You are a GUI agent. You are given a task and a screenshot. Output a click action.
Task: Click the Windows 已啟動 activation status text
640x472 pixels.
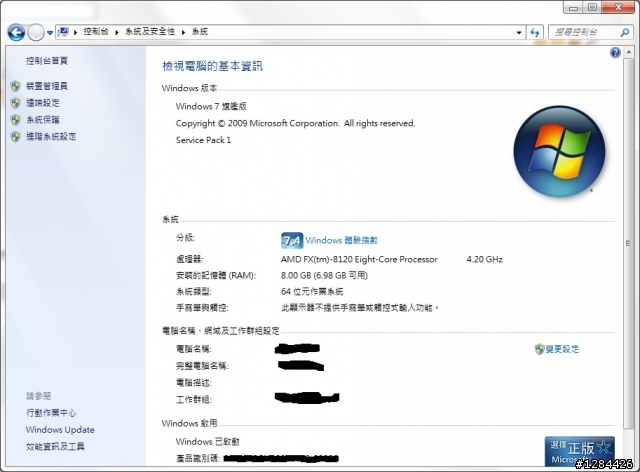(207, 441)
